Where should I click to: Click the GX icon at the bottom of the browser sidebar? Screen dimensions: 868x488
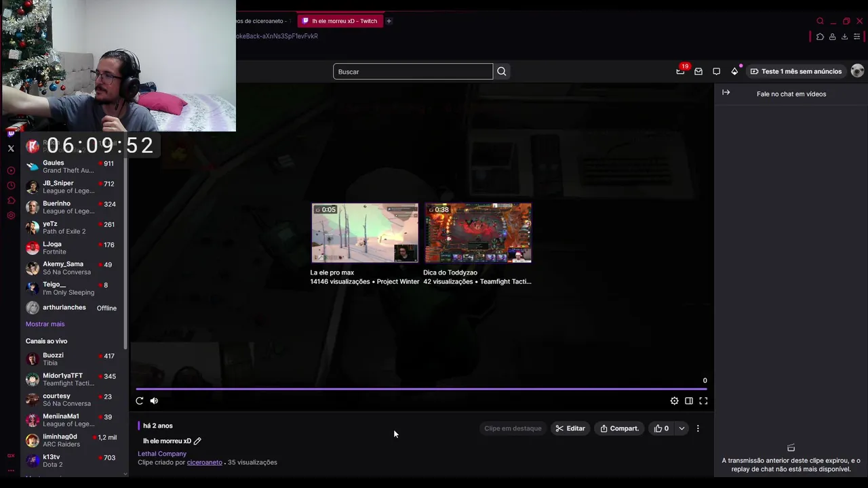[11, 455]
